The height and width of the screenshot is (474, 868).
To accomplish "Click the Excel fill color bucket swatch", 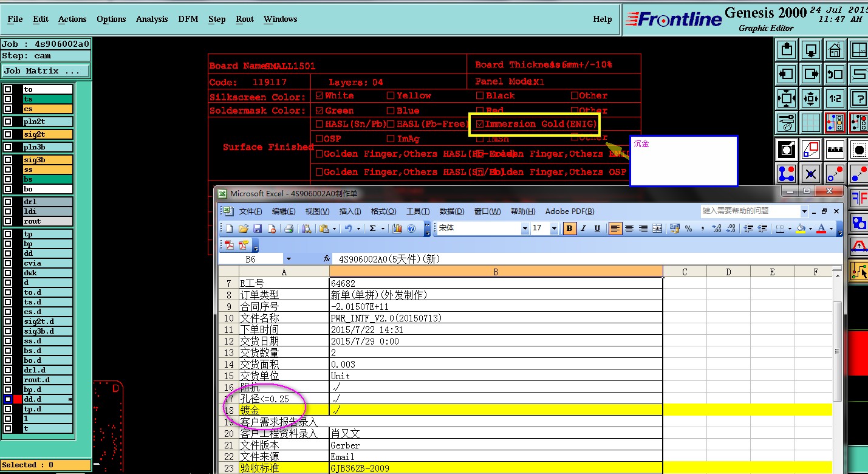I will [801, 228].
